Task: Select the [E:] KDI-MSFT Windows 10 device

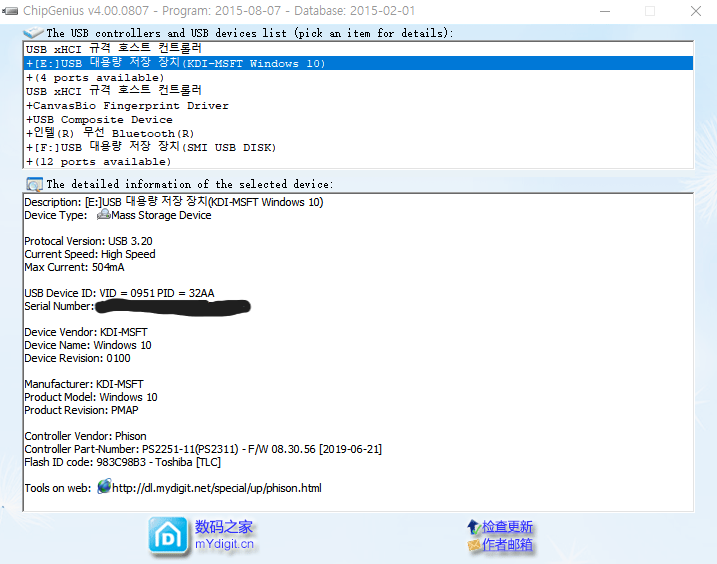Action: [x=358, y=63]
